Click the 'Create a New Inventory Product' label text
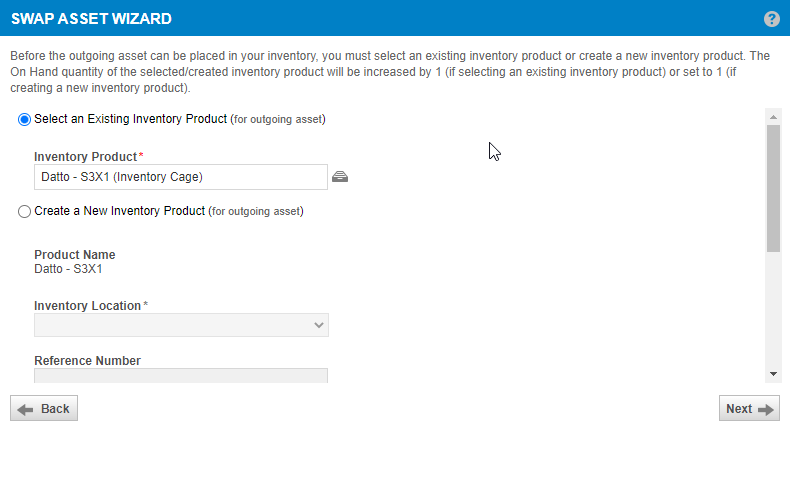 [119, 211]
